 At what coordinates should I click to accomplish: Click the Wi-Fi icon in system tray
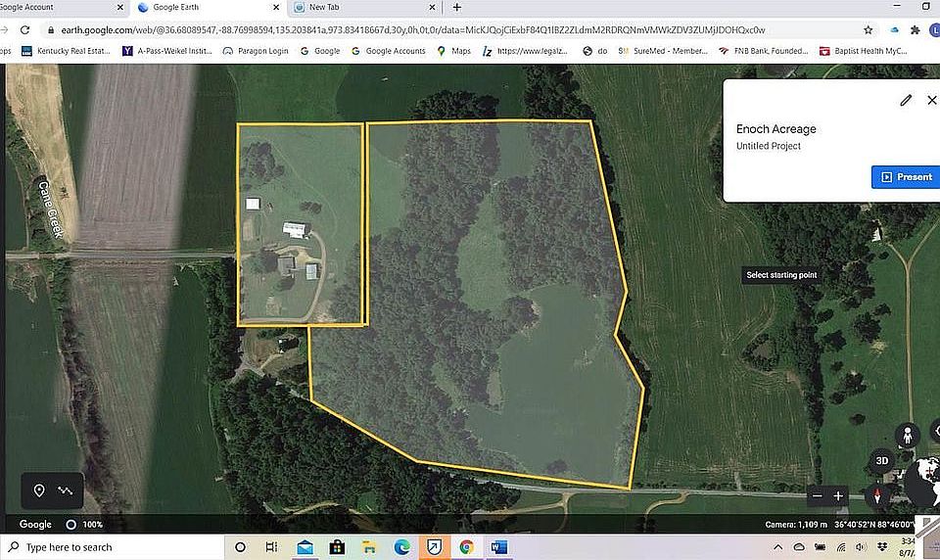click(841, 547)
